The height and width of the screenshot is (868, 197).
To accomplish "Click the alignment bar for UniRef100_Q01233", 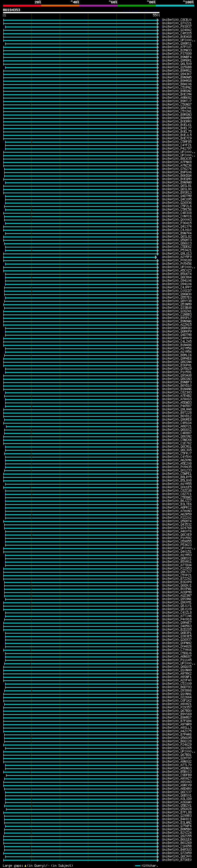I will coord(81,470).
